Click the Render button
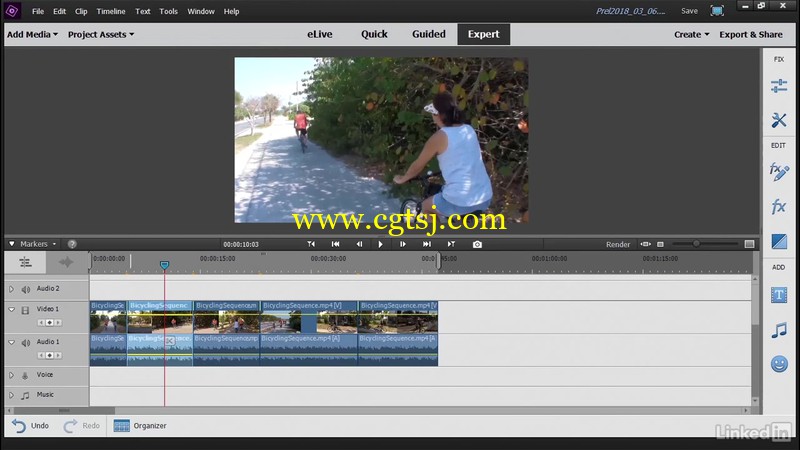This screenshot has height=450, width=800. tap(618, 244)
